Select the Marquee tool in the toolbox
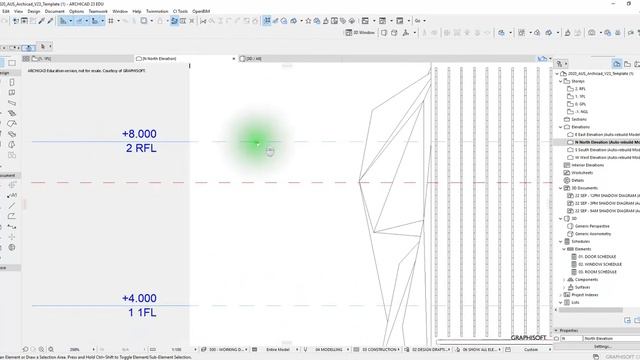Screen dimensions: 640x360 click(12, 63)
